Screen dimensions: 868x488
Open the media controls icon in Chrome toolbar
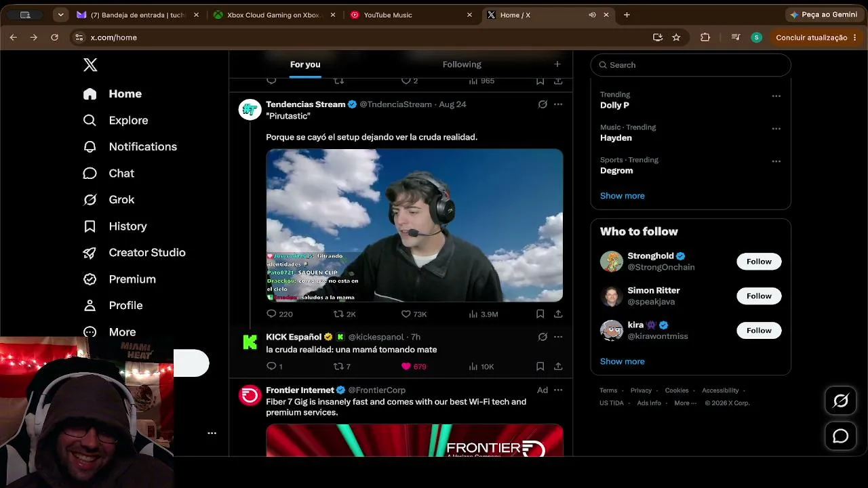point(736,37)
